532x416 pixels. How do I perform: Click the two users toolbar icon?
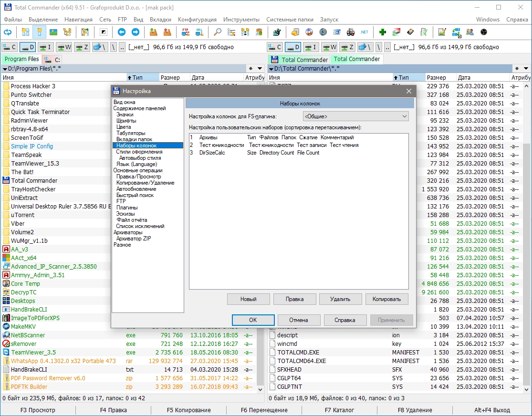coord(470,32)
